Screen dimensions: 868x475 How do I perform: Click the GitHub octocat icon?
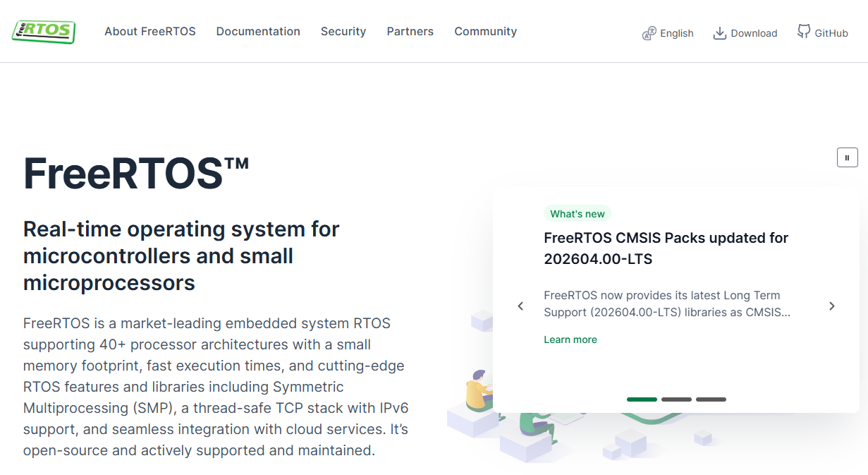[x=804, y=32]
